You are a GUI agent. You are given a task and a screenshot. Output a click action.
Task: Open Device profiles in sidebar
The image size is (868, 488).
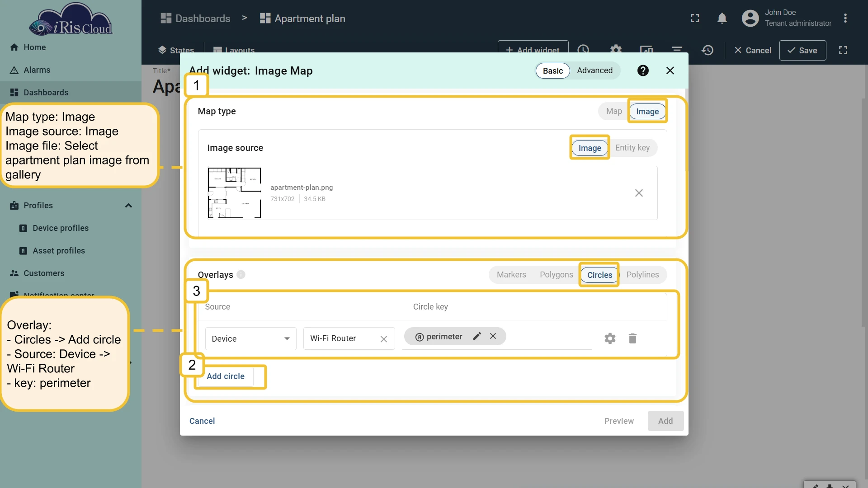[61, 228]
